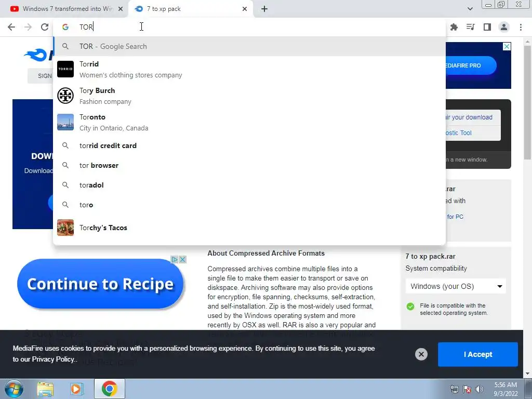Open the Chrome extensions puzzle icon
This screenshot has height=399, width=532.
click(x=454, y=27)
